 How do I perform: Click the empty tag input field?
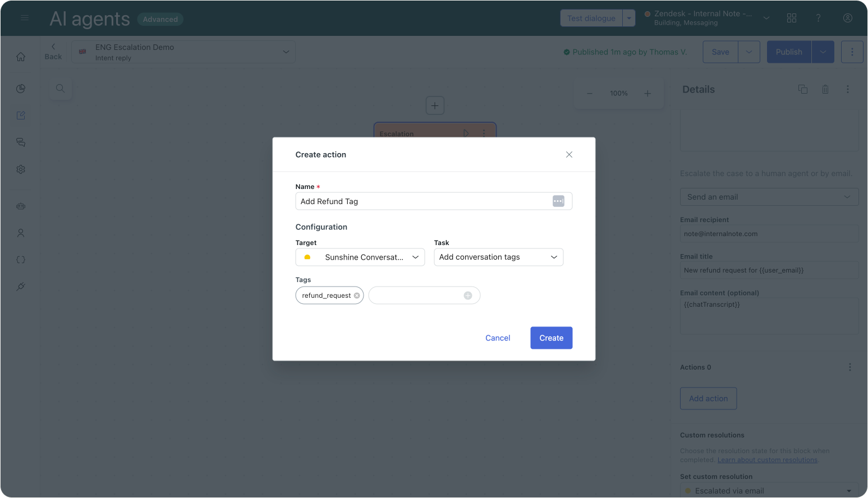pyautogui.click(x=415, y=296)
